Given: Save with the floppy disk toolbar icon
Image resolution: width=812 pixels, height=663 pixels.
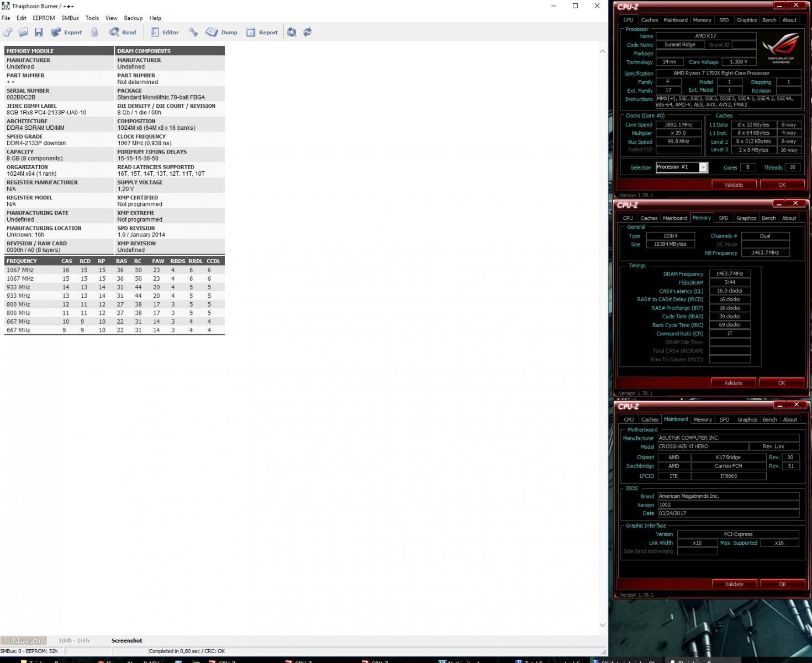Looking at the screenshot, I should pos(39,33).
